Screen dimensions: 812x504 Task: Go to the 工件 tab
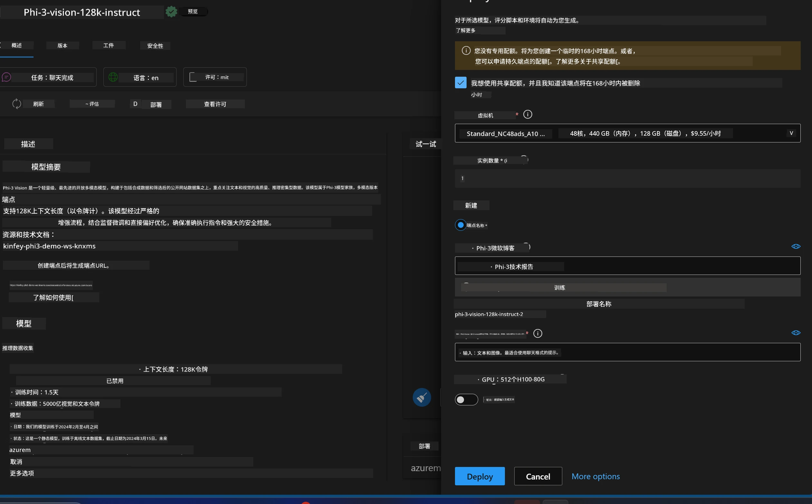(x=109, y=45)
